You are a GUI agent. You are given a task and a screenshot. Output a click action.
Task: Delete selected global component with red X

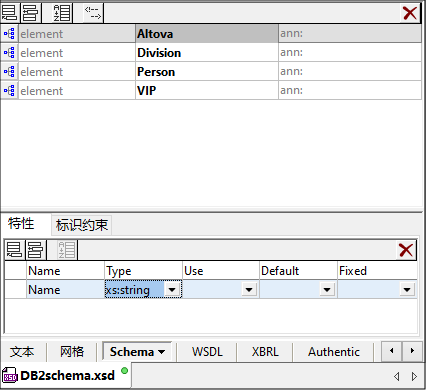(410, 13)
